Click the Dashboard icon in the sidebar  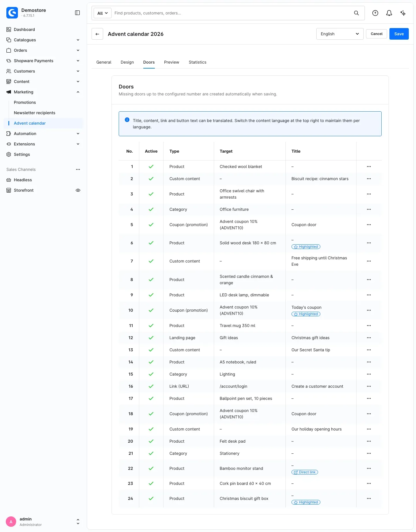pyautogui.click(x=9, y=29)
